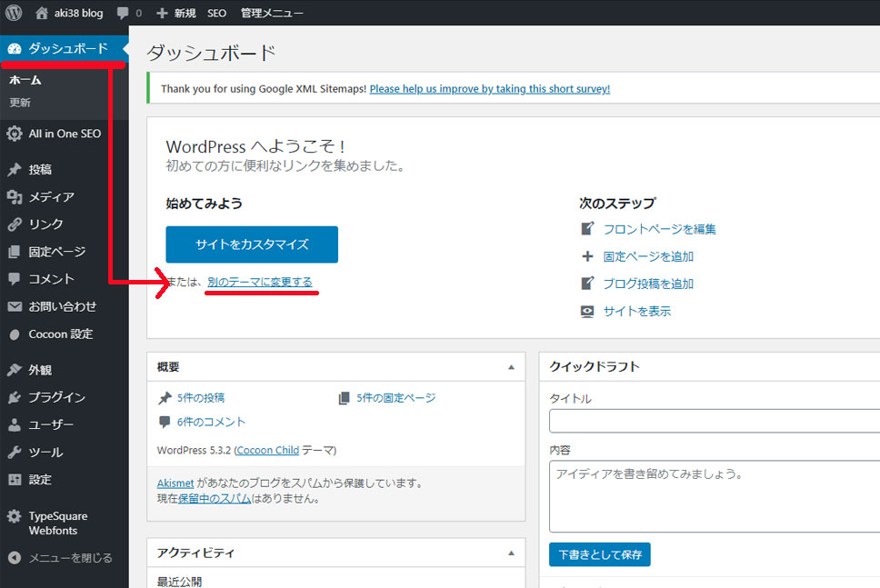This screenshot has height=588, width=880.
Task: Click the collapse arrow icon beside メニューを閉じる
Action: (x=15, y=558)
